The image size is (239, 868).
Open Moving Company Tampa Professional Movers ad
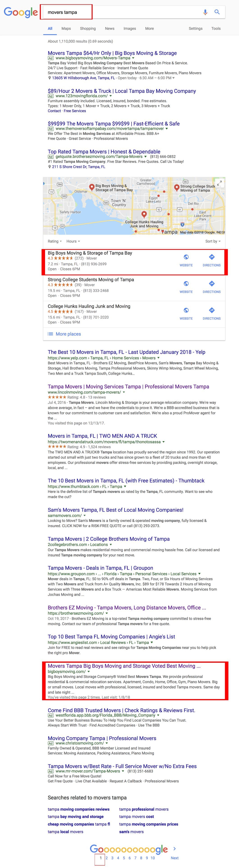102,738
